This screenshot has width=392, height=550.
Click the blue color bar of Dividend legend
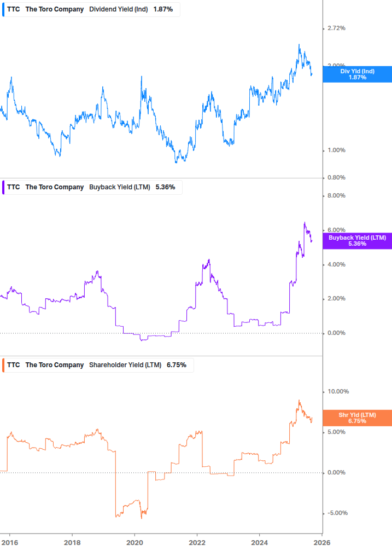pos(3,9)
